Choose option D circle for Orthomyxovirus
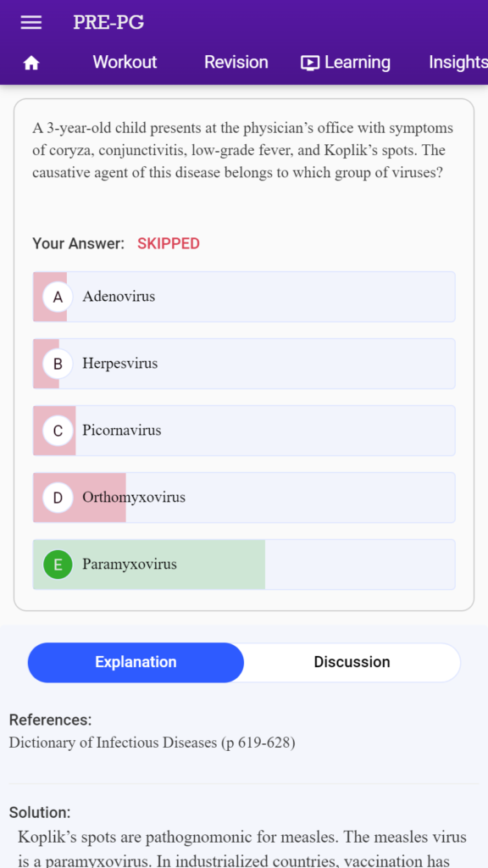 point(58,498)
